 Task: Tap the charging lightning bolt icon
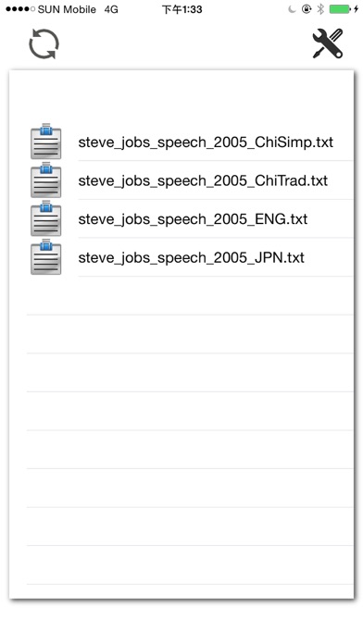356,9
